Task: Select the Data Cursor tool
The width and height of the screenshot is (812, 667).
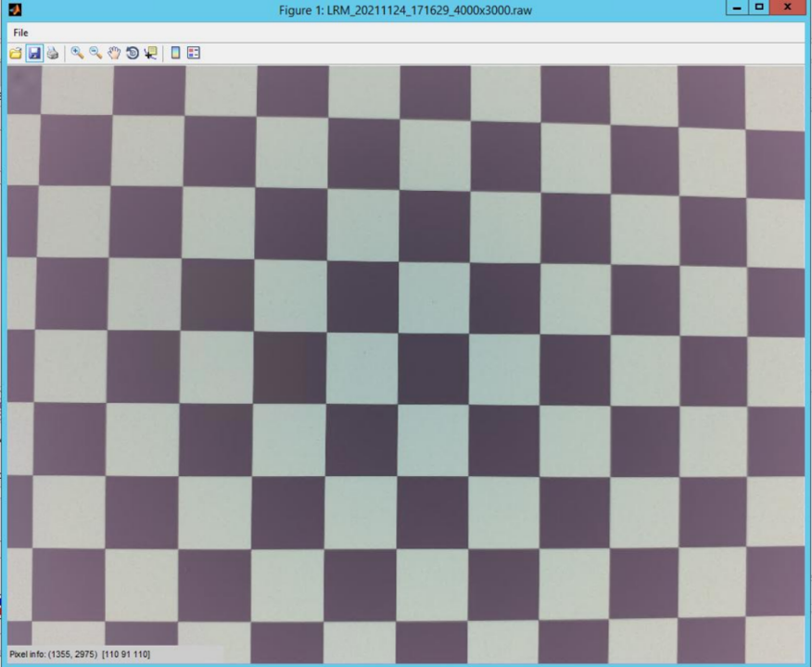Action: click(x=151, y=53)
